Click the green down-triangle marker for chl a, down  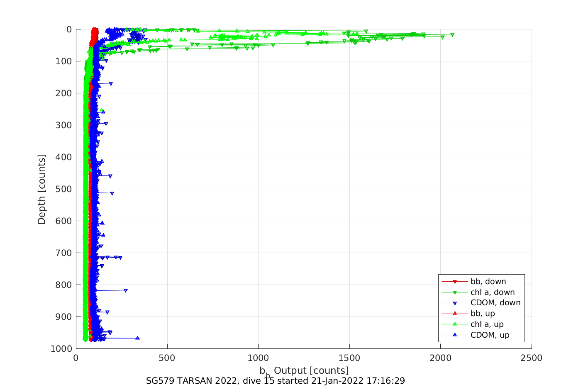(454, 292)
